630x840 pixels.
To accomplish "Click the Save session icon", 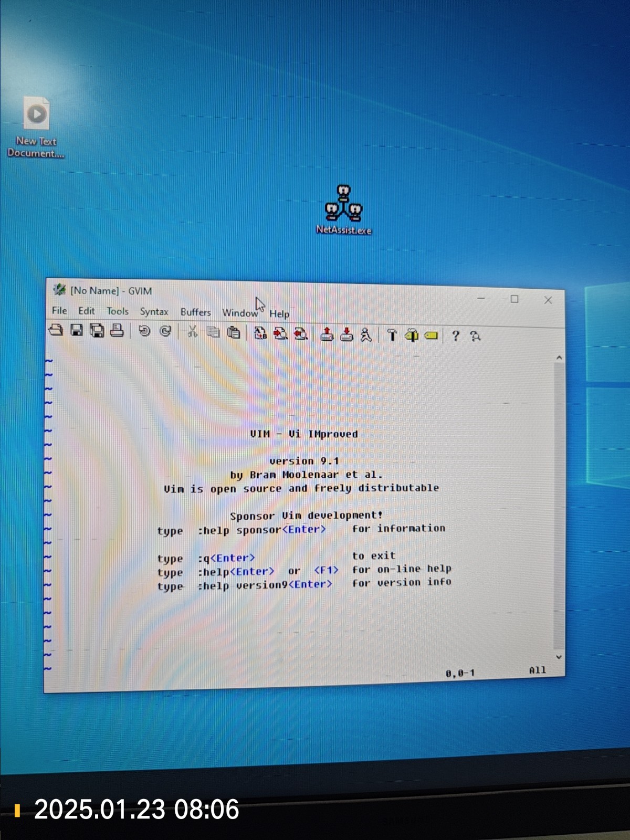I will click(x=346, y=334).
